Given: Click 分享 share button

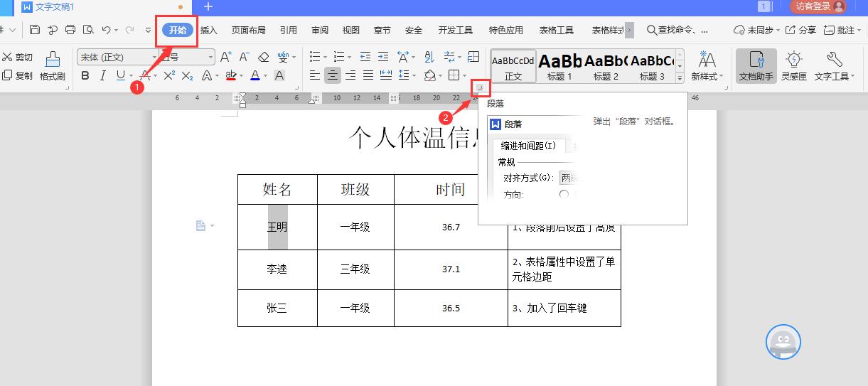Looking at the screenshot, I should (x=800, y=30).
